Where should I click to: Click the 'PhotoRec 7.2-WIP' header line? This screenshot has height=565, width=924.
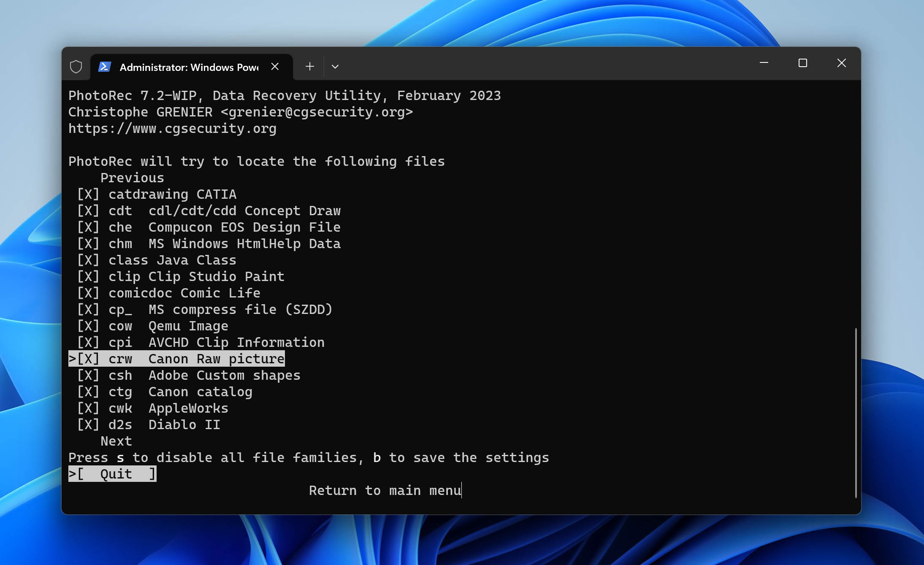[x=285, y=95]
